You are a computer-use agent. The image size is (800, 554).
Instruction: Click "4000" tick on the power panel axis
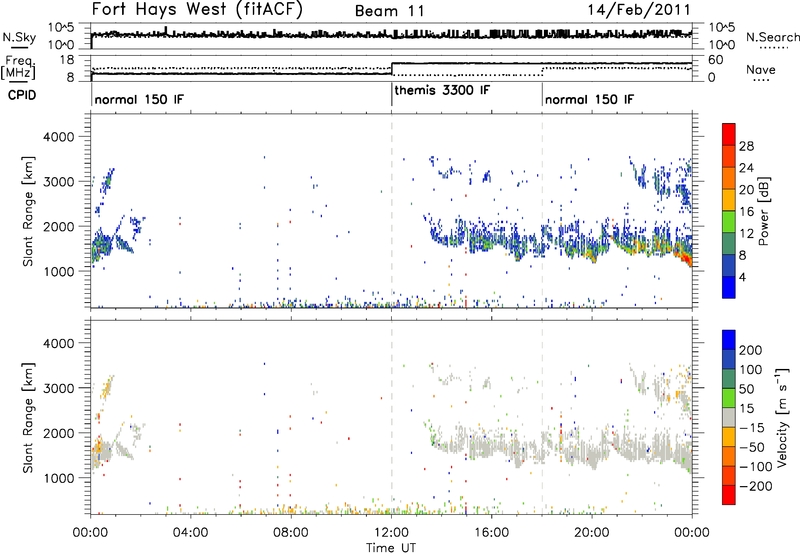tap(59, 137)
